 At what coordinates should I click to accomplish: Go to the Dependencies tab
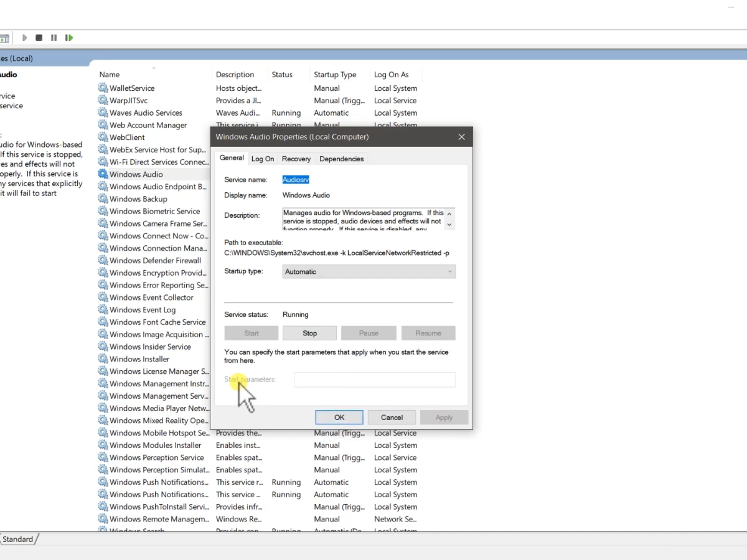[341, 159]
